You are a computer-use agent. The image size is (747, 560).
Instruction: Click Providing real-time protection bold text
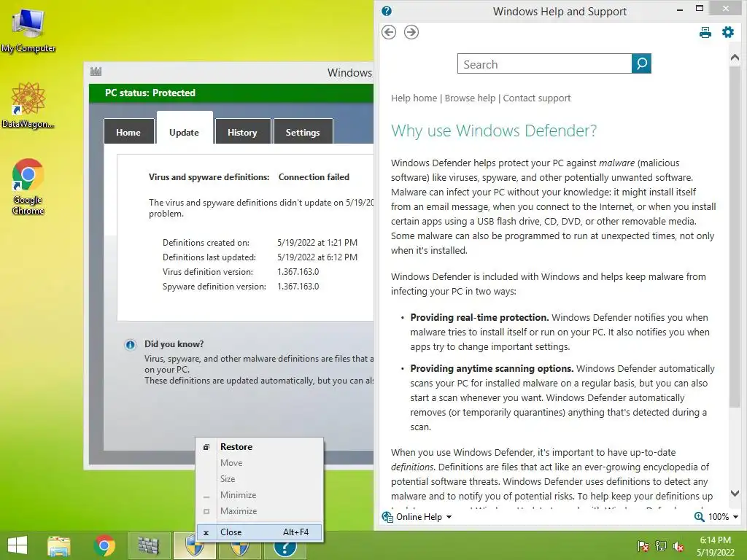(x=480, y=318)
